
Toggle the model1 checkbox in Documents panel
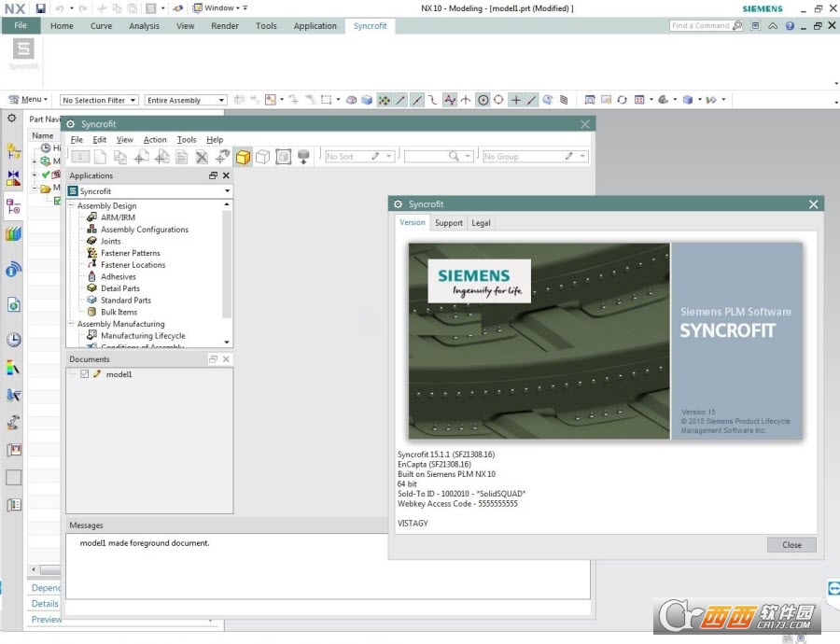[85, 374]
